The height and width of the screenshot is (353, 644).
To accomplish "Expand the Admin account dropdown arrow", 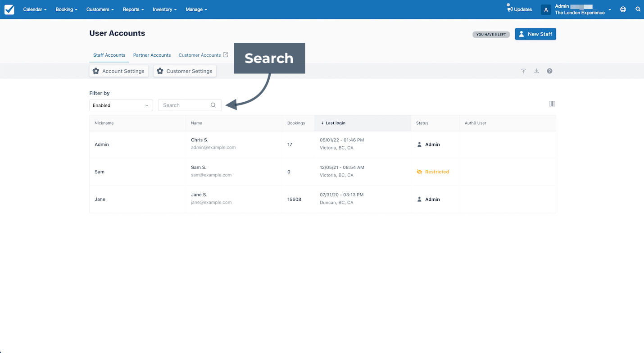I will point(610,9).
